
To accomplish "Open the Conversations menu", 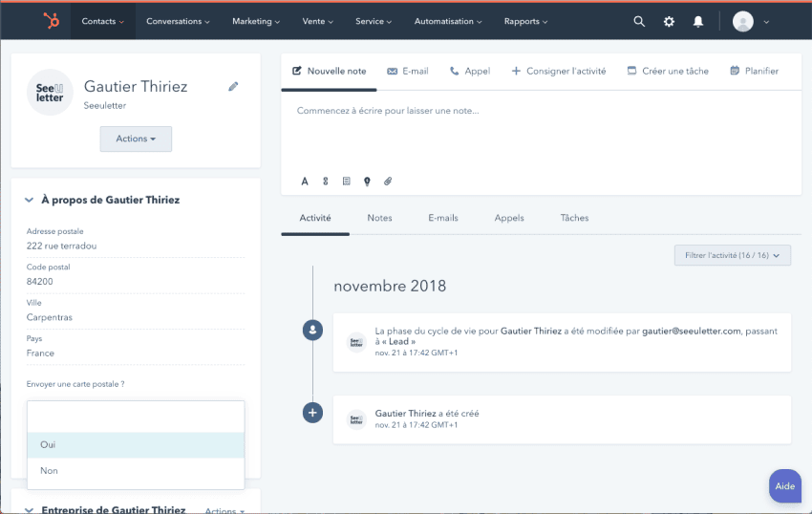I will tap(178, 21).
